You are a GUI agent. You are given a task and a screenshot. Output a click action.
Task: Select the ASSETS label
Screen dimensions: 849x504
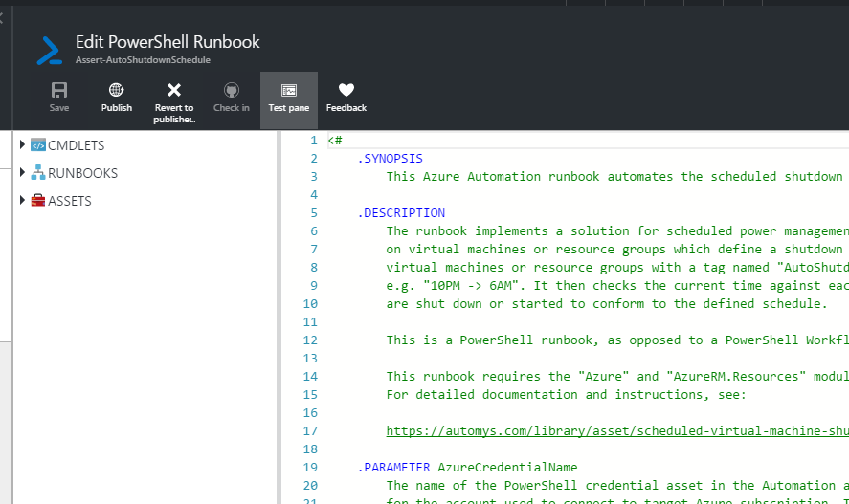(69, 201)
